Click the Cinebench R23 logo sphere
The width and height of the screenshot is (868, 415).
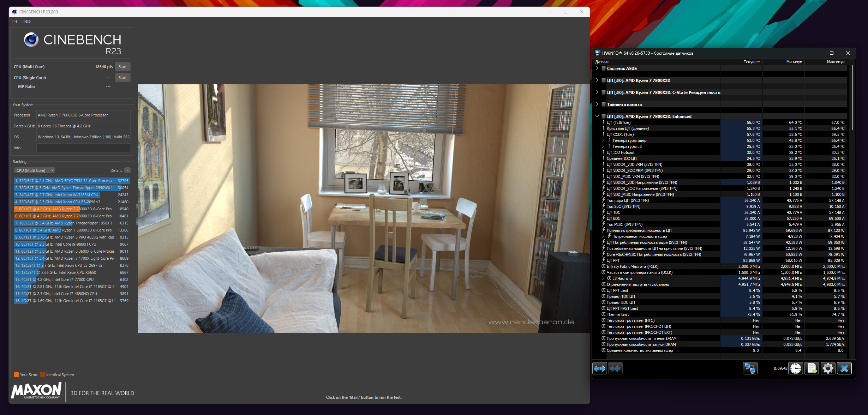point(31,40)
